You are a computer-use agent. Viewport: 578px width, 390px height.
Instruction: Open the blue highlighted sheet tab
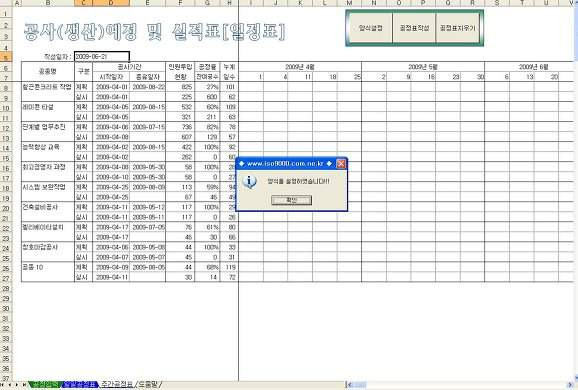click(x=79, y=384)
